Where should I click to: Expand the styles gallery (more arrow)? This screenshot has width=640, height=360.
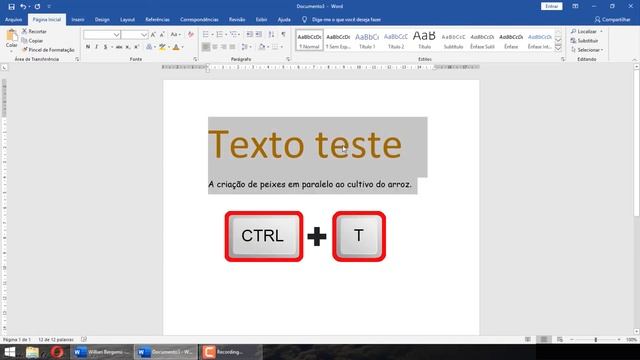558,48
